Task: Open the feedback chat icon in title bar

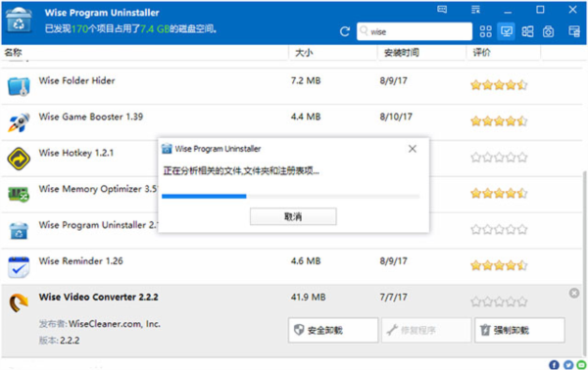Action: 442,10
